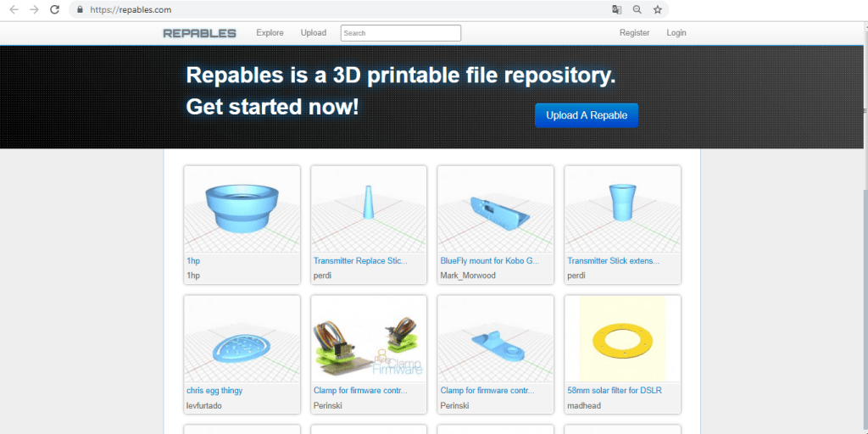Click author name 1hp below the title
868x434 pixels.
click(x=193, y=275)
